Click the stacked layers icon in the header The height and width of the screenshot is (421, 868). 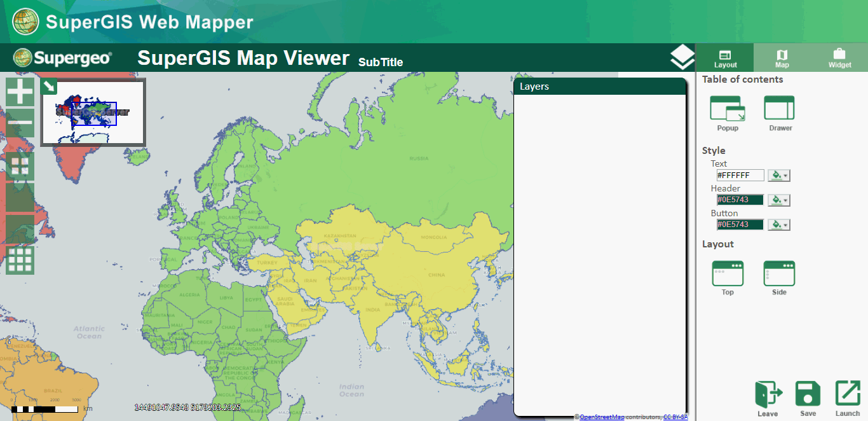click(x=682, y=57)
